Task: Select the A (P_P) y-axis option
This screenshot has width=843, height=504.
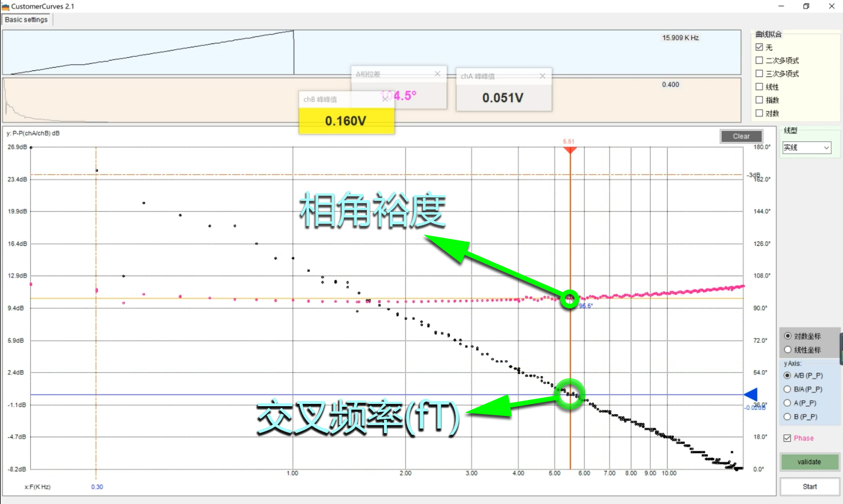Action: 787,403
